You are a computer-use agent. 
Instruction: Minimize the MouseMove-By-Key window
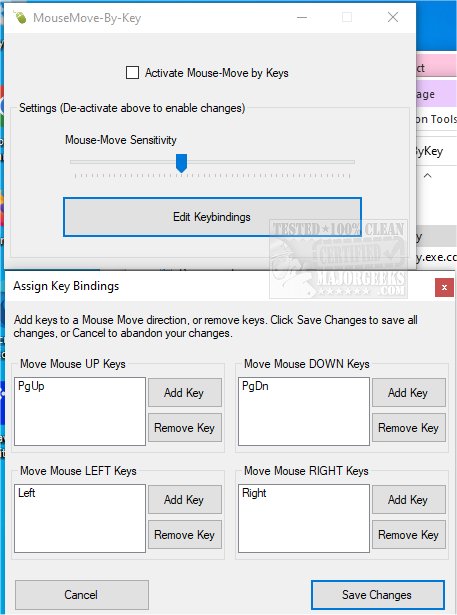(x=302, y=17)
